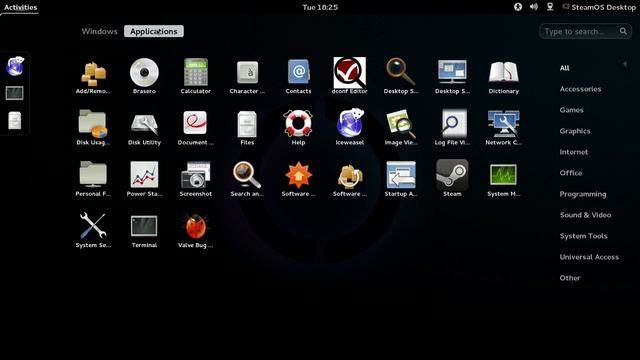Filter by Sound & Video category

click(586, 215)
